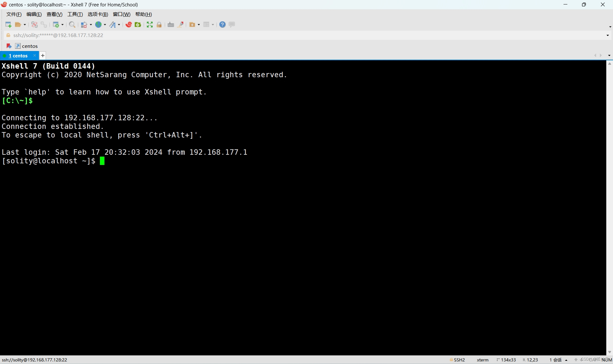Open the Find dialog with the magnifier icon
Image resolution: width=613 pixels, height=364 pixels.
72,25
